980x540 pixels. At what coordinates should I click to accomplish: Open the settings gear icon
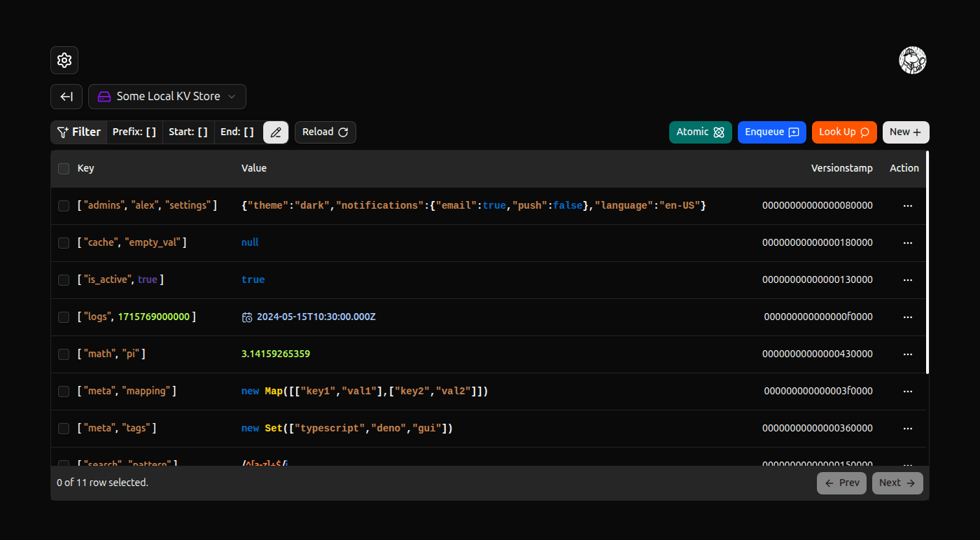(64, 60)
